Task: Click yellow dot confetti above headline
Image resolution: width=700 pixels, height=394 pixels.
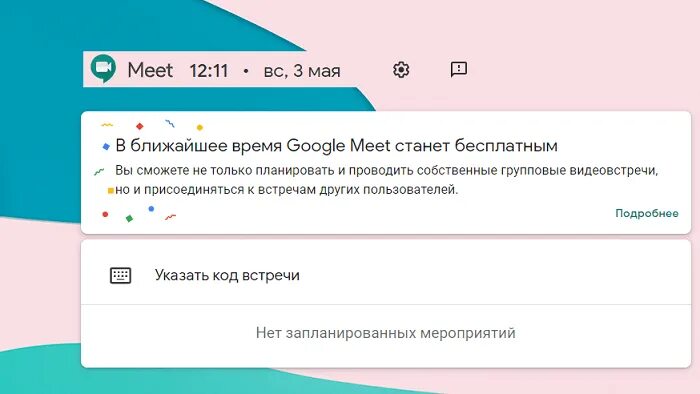Action: pos(200,127)
